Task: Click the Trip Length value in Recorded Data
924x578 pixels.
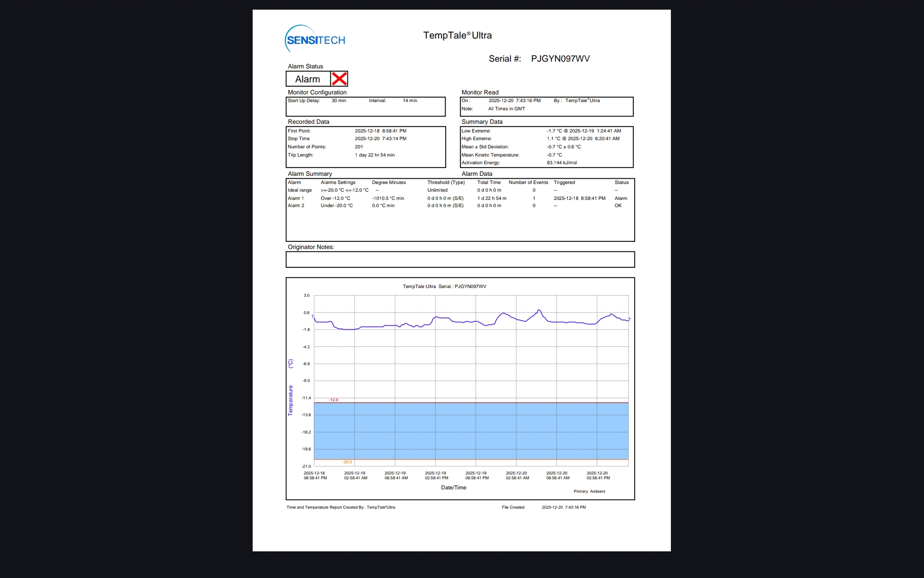Action: pos(374,155)
